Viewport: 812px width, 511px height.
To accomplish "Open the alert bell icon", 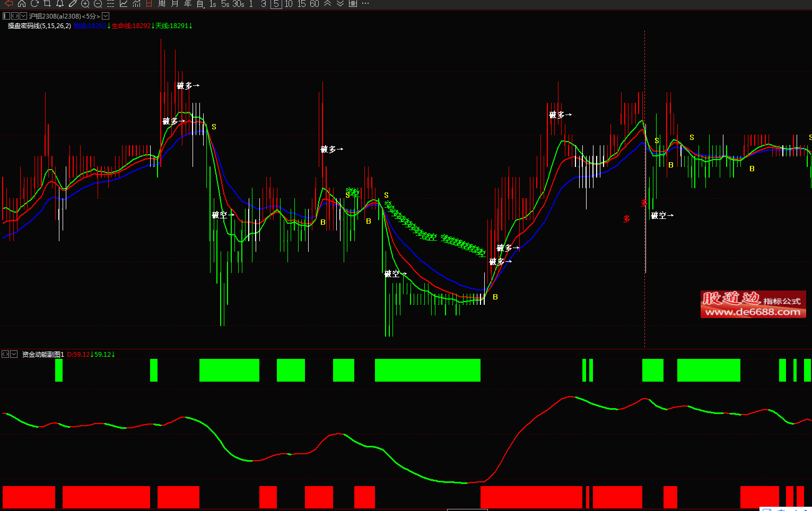I will tap(60, 4).
